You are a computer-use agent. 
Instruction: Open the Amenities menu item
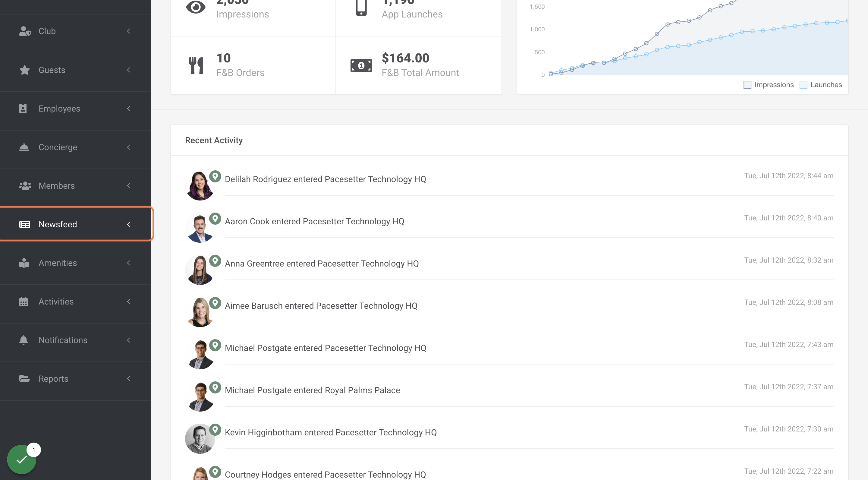point(75,263)
